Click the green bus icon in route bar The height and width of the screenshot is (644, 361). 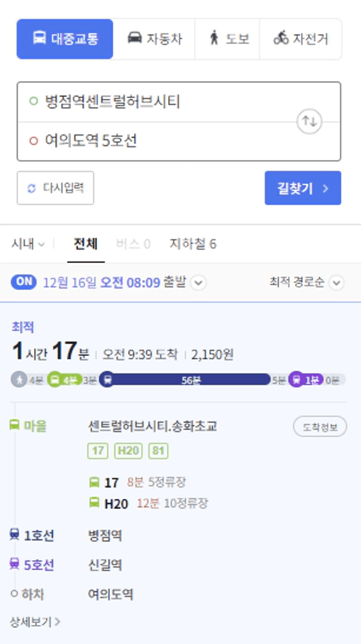point(55,380)
